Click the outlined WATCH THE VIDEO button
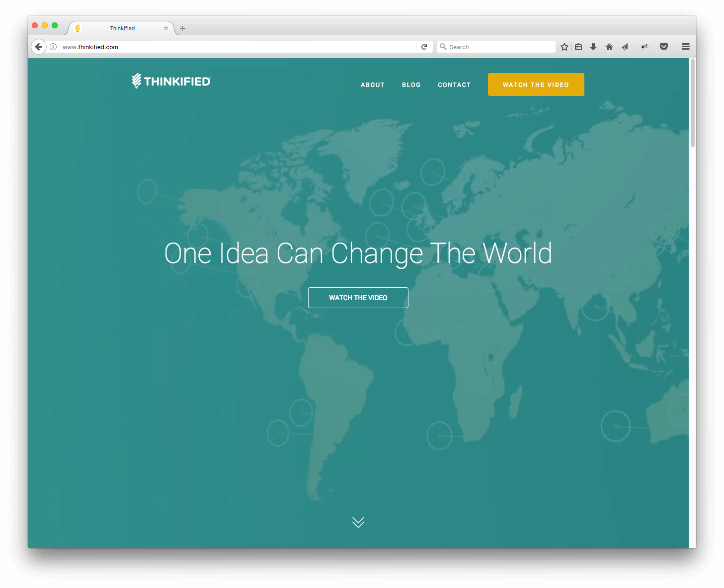The image size is (724, 588). point(358,298)
